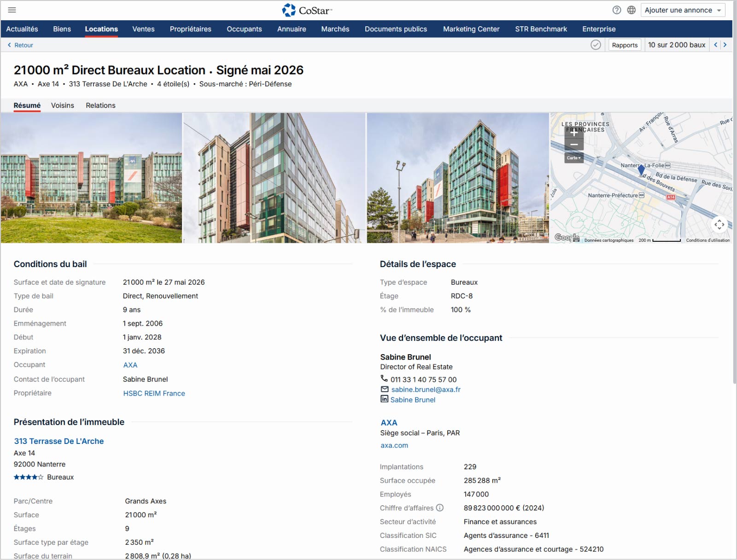Select the Locations menu item

click(x=101, y=29)
